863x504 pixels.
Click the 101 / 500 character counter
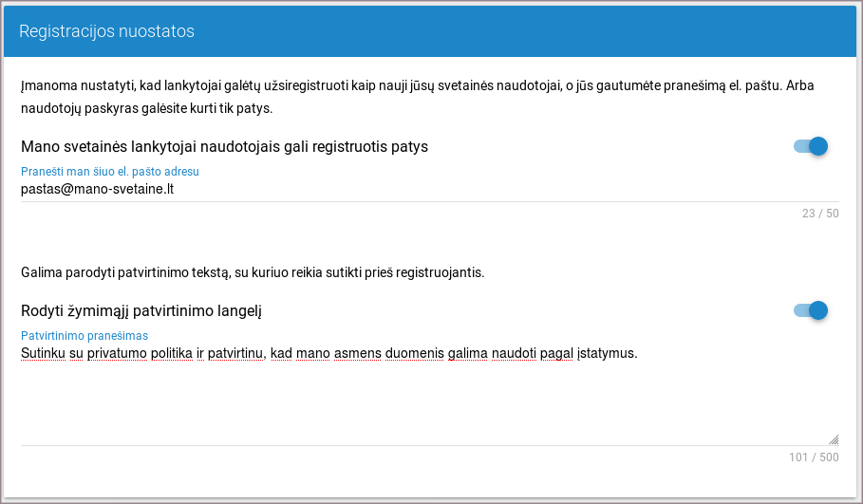coord(814,457)
